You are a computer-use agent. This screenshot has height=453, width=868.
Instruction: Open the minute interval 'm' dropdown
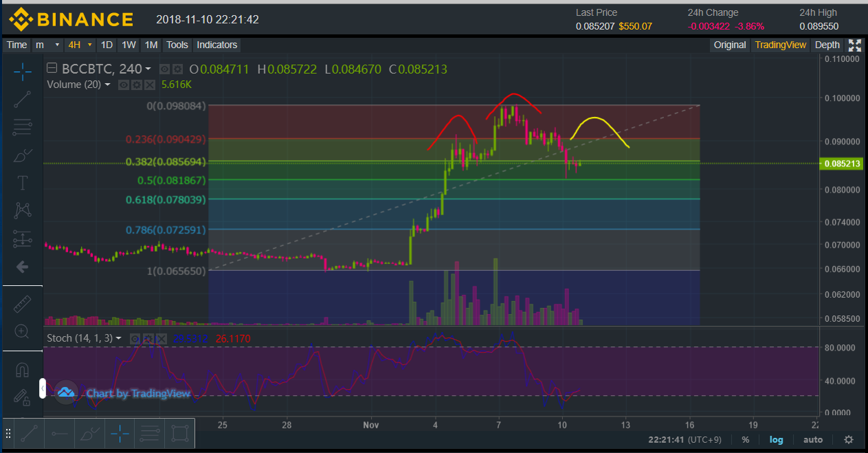(x=47, y=45)
